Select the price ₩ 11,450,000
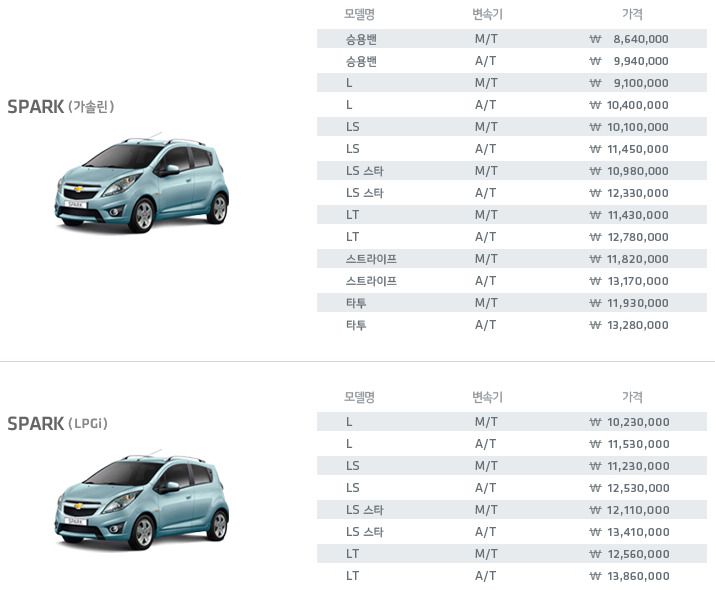 (x=629, y=149)
